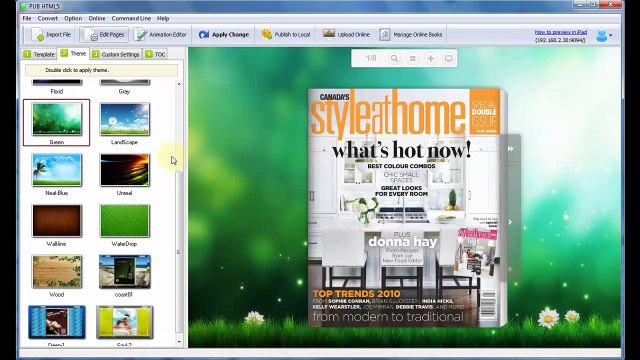Image resolution: width=640 pixels, height=360 pixels.
Task: Select the WaterDrop theme thumbnail
Action: click(x=124, y=221)
